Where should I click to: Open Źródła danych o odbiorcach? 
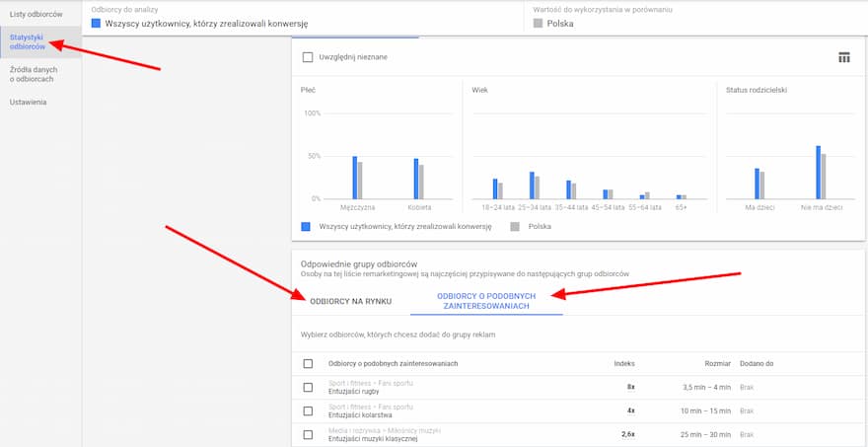coord(34,74)
